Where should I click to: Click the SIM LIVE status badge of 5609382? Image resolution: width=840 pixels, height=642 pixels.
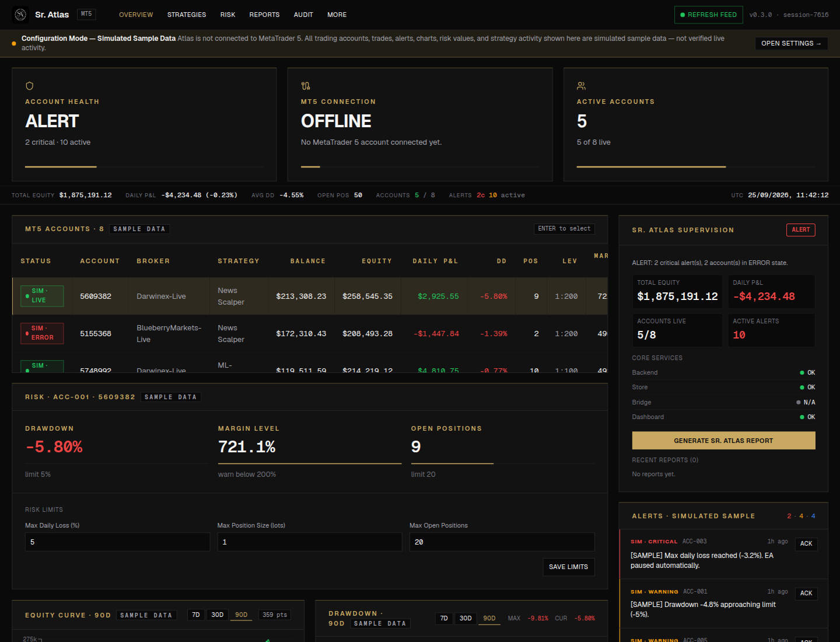point(42,296)
